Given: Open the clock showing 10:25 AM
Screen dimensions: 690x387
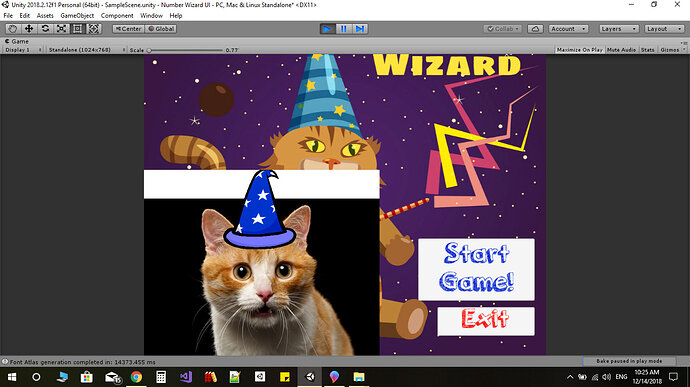Looking at the screenshot, I should (x=647, y=377).
